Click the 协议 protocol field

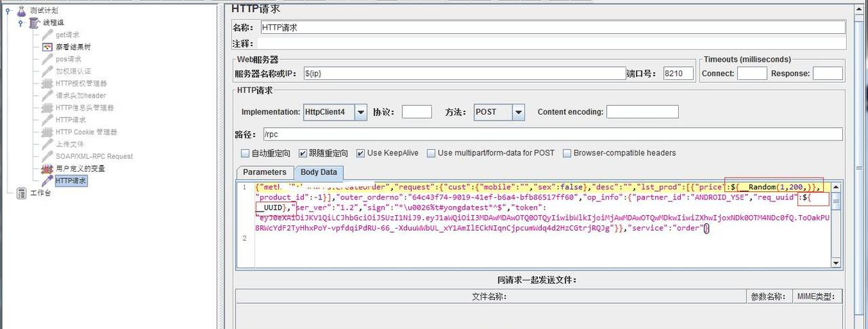click(417, 112)
